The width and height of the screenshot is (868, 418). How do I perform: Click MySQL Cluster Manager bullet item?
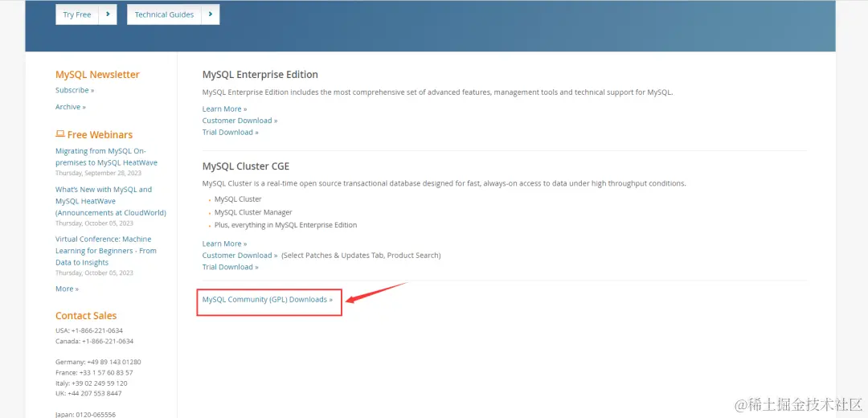253,212
